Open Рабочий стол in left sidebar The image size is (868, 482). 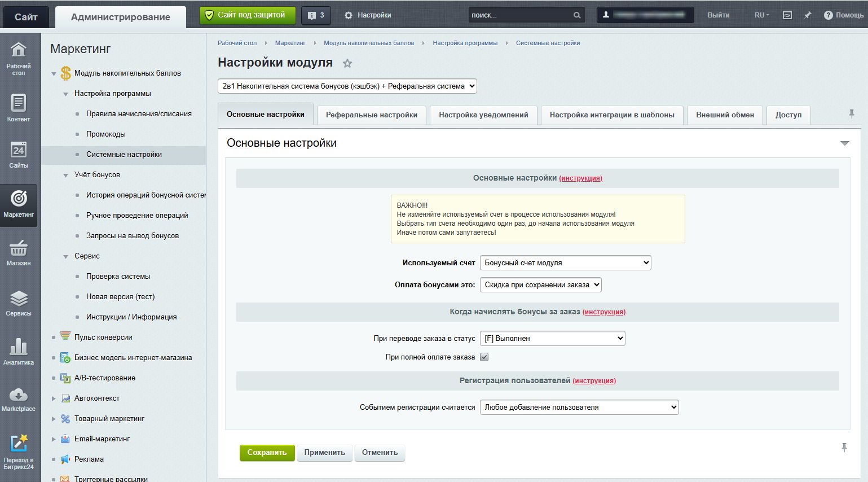19,58
